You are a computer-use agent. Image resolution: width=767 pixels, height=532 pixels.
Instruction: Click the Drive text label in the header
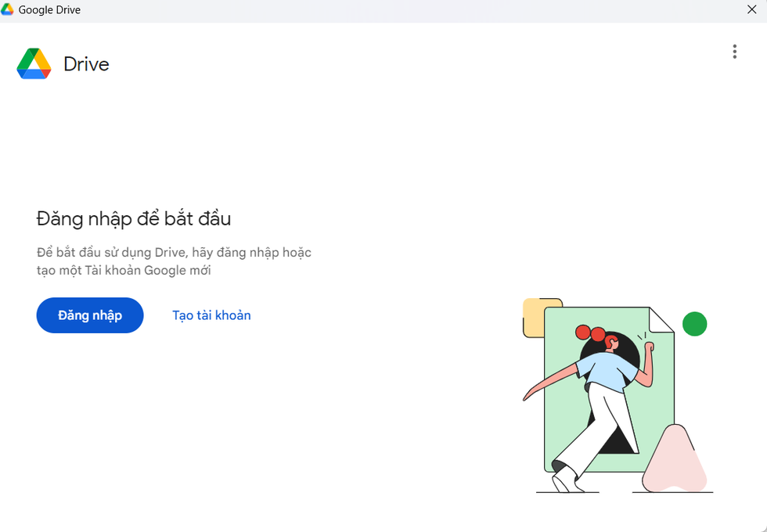click(x=85, y=64)
